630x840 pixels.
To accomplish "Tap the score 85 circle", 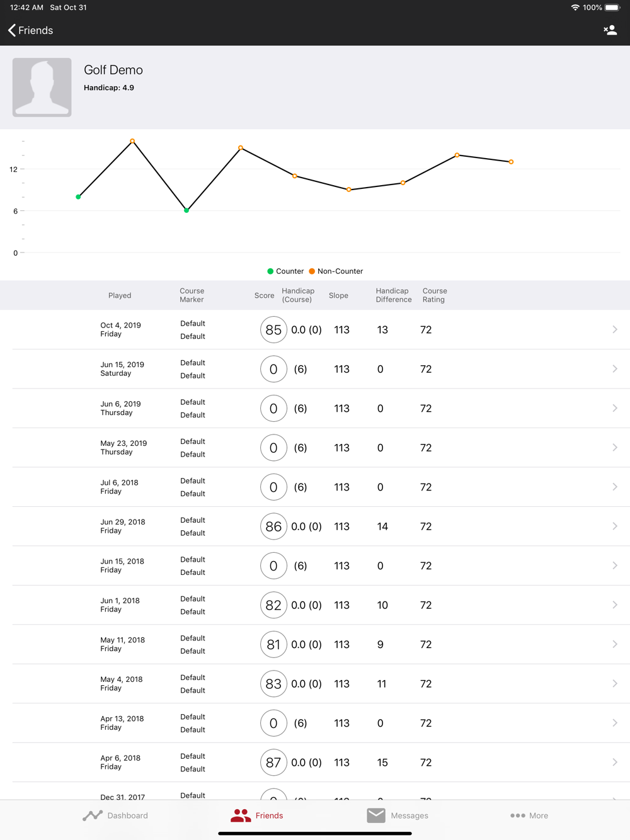I will (273, 330).
